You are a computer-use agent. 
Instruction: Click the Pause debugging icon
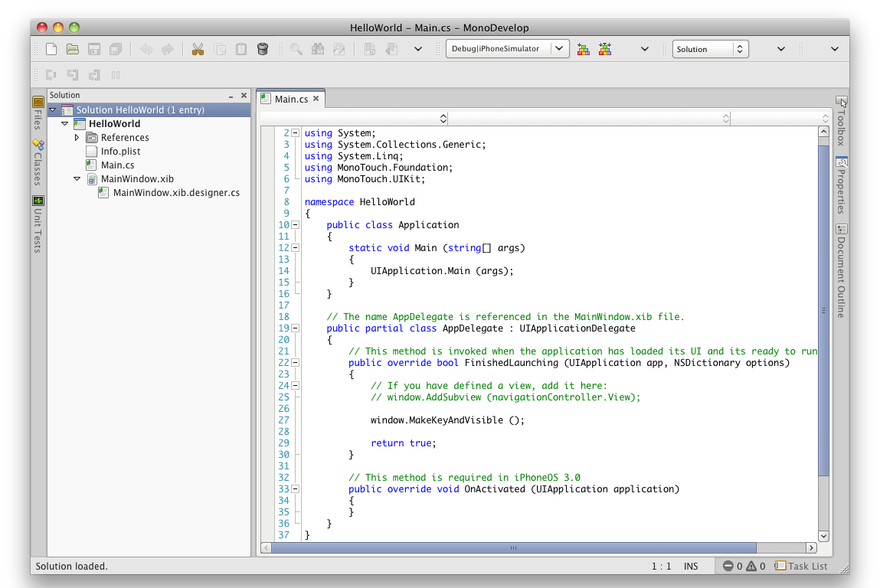[x=116, y=74]
